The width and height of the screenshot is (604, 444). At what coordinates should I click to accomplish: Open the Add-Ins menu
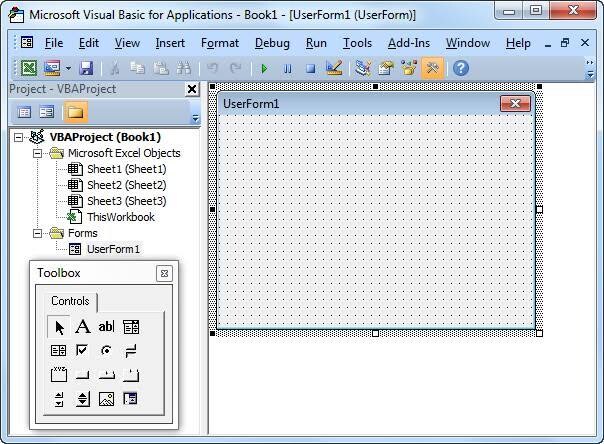409,43
